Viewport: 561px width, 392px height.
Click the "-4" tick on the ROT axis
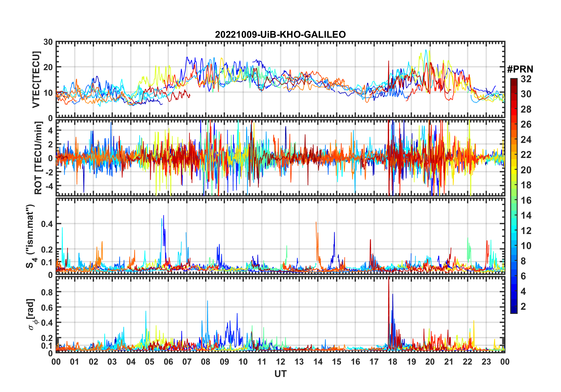tap(49, 186)
